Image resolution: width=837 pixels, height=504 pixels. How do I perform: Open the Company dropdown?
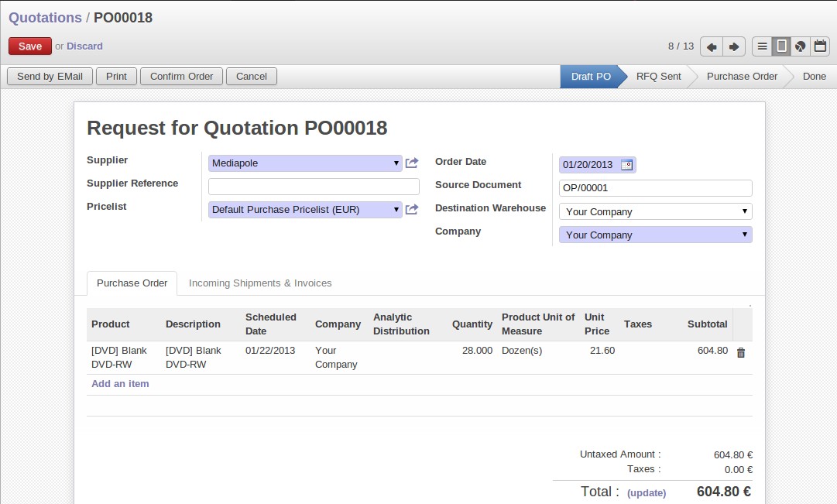coord(656,235)
